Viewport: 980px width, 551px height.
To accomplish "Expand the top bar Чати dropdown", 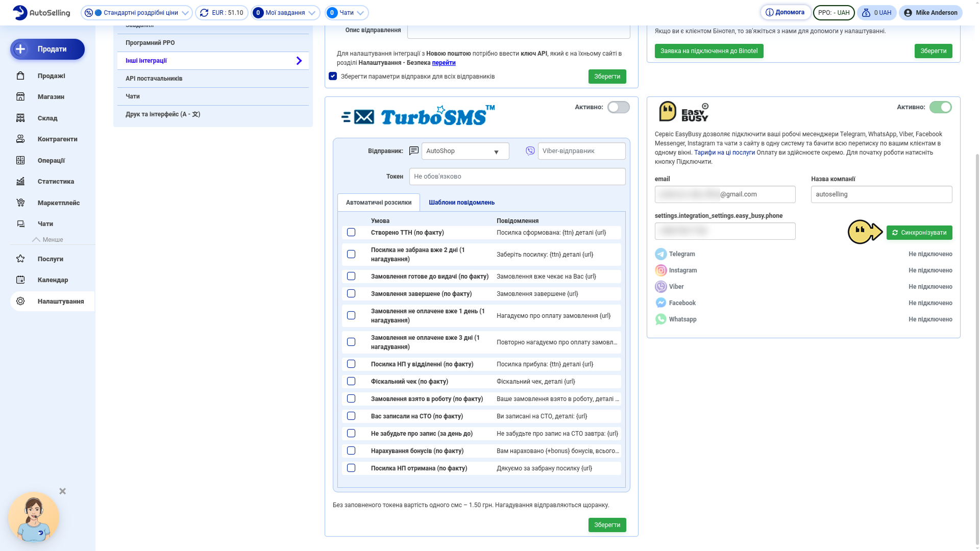I will click(x=347, y=13).
